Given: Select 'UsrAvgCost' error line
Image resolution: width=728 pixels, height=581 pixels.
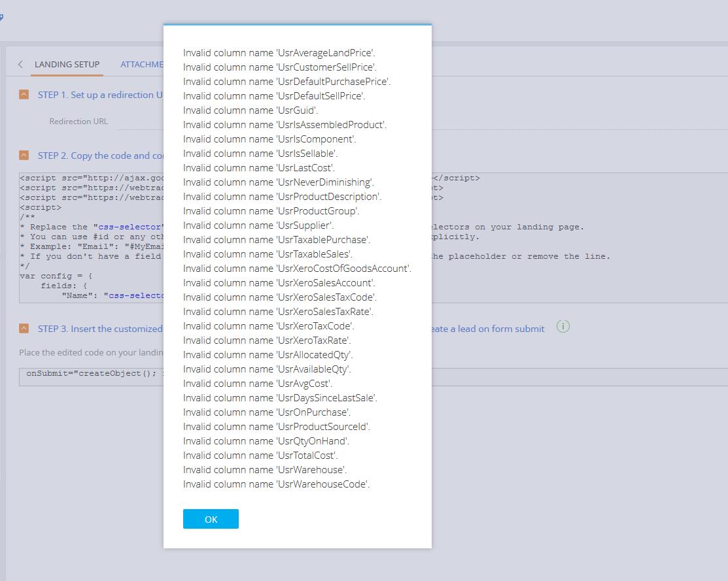Looking at the screenshot, I should [x=258, y=384].
